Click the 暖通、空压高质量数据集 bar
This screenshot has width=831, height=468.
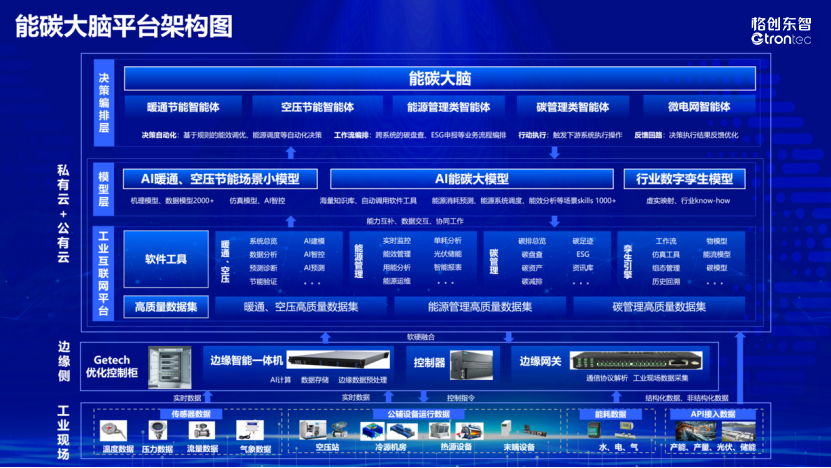[301, 307]
